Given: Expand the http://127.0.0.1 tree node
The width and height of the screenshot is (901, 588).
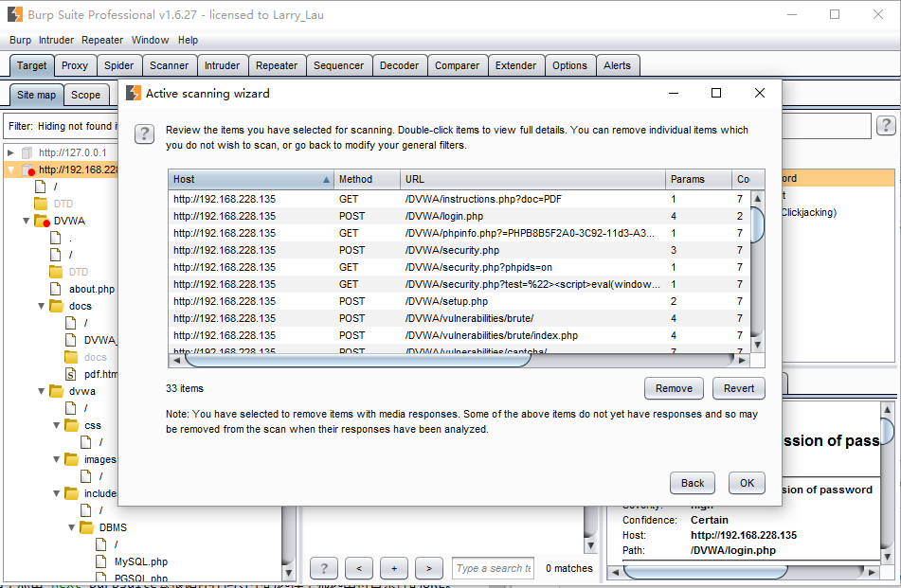Looking at the screenshot, I should [10, 152].
